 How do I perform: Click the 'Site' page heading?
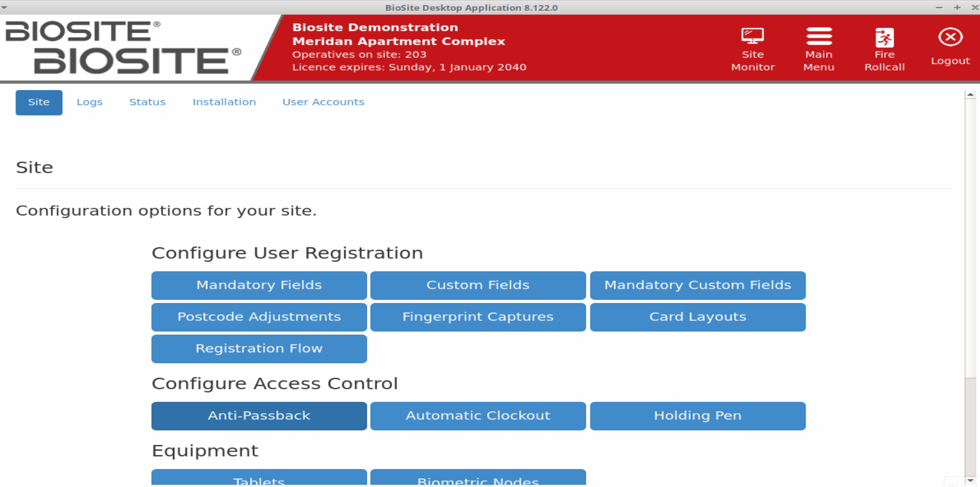[x=34, y=168]
